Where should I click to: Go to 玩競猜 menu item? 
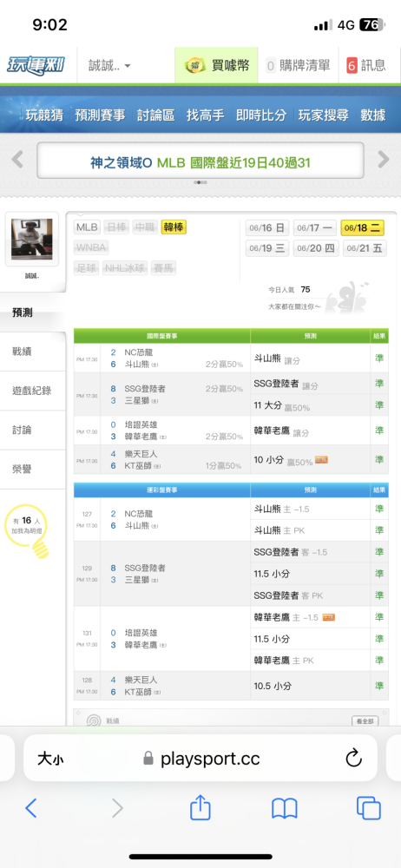[43, 115]
